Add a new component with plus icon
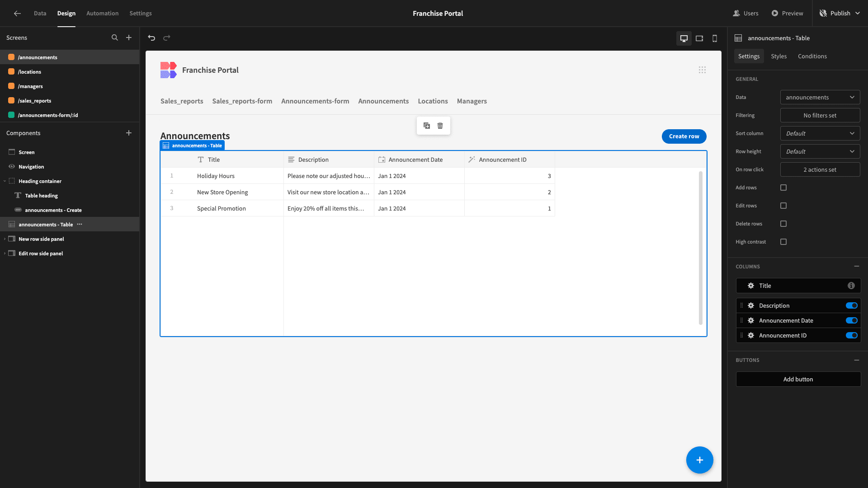The image size is (868, 488). [129, 133]
